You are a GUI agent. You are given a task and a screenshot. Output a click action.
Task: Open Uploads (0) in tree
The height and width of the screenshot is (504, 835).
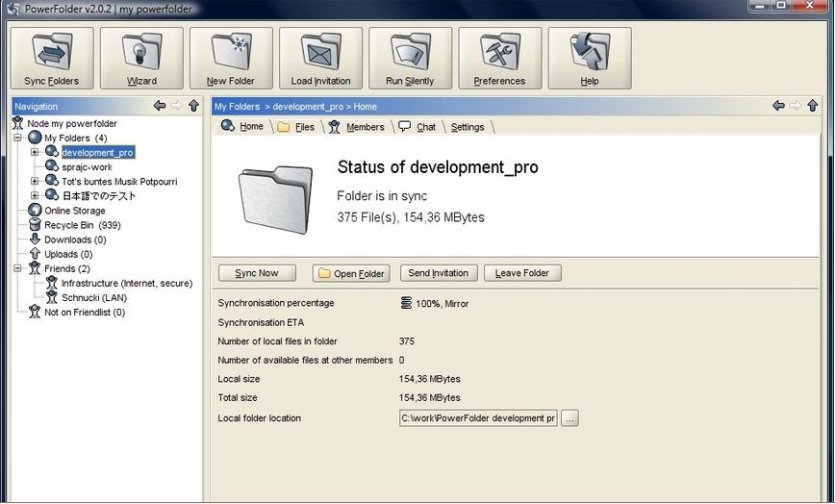click(x=68, y=254)
